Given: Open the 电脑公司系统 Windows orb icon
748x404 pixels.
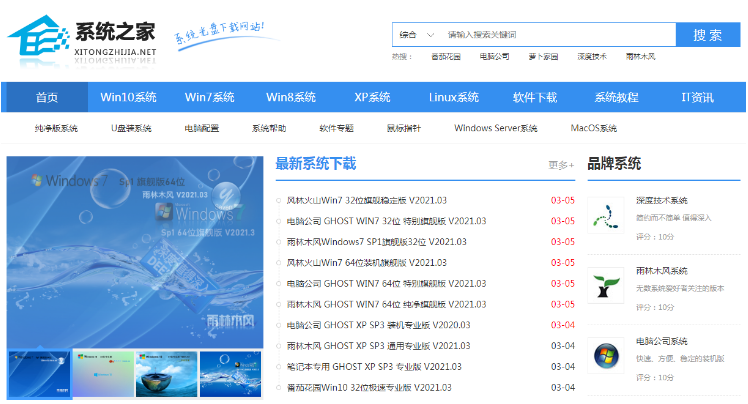Looking at the screenshot, I should pyautogui.click(x=606, y=355).
